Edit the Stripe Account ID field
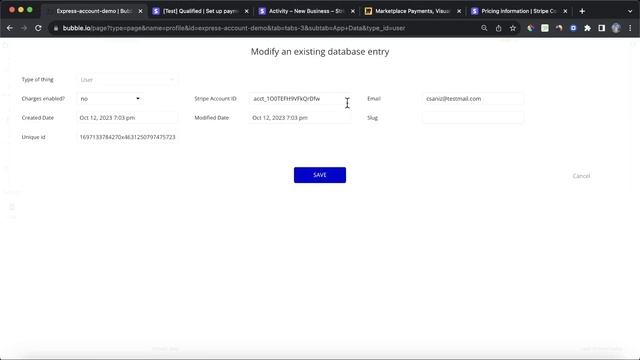This screenshot has width=640, height=360. click(300, 99)
